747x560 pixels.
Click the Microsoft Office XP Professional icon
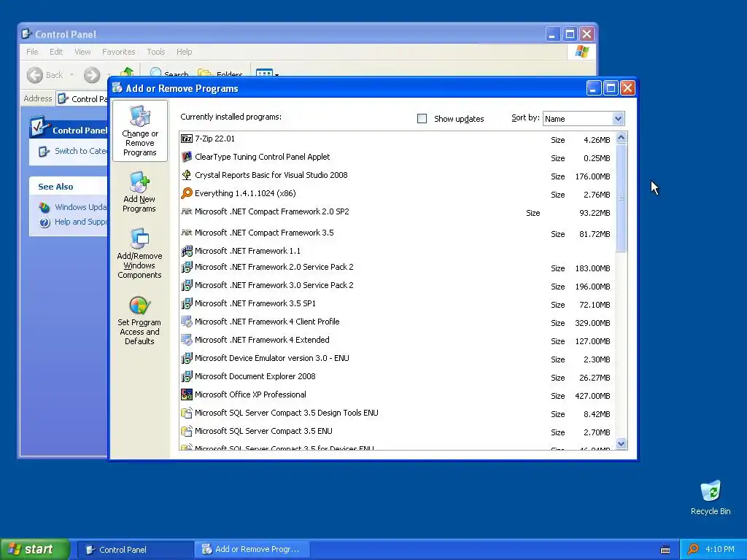tap(187, 394)
